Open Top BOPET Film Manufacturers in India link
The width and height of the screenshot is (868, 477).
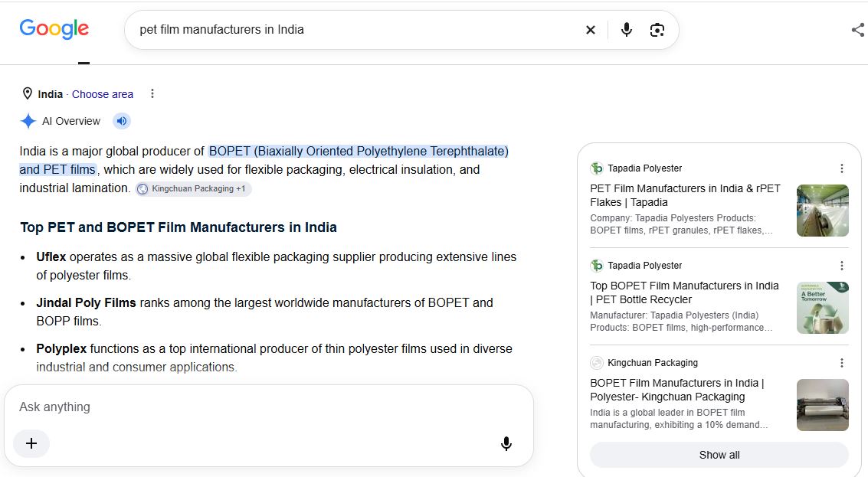tap(684, 292)
